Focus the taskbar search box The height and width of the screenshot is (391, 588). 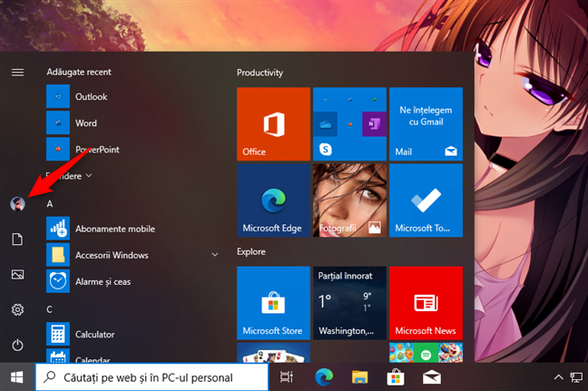tap(152, 377)
